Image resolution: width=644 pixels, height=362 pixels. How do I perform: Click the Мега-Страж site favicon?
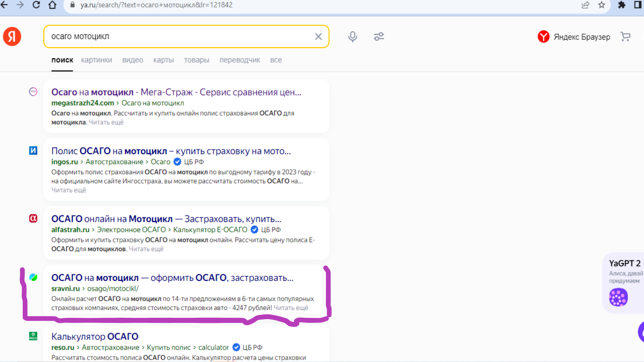[x=33, y=92]
